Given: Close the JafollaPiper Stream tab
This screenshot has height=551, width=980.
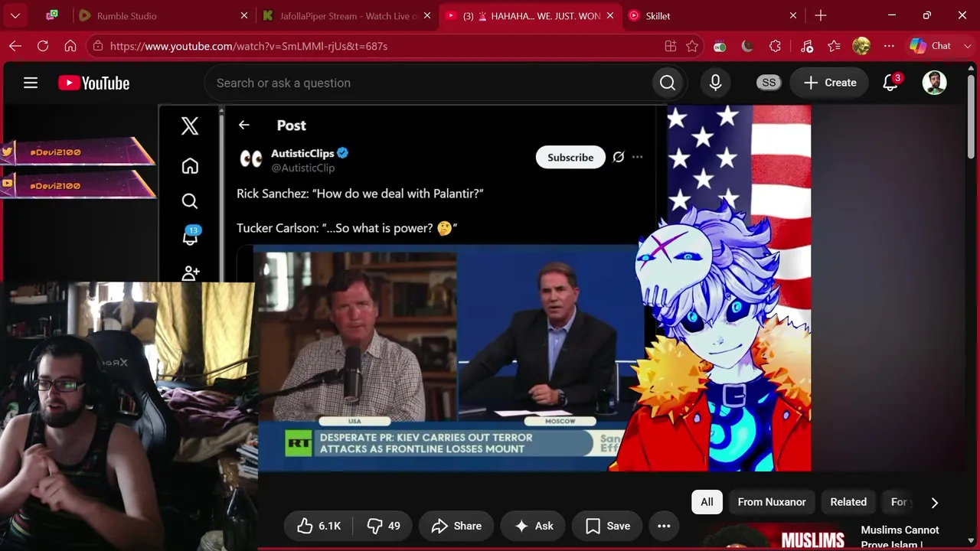Looking at the screenshot, I should pos(427,15).
